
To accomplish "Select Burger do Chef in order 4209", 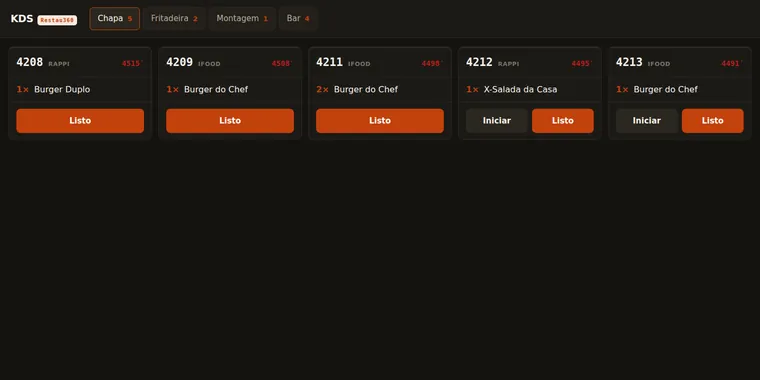I will 230,90.
